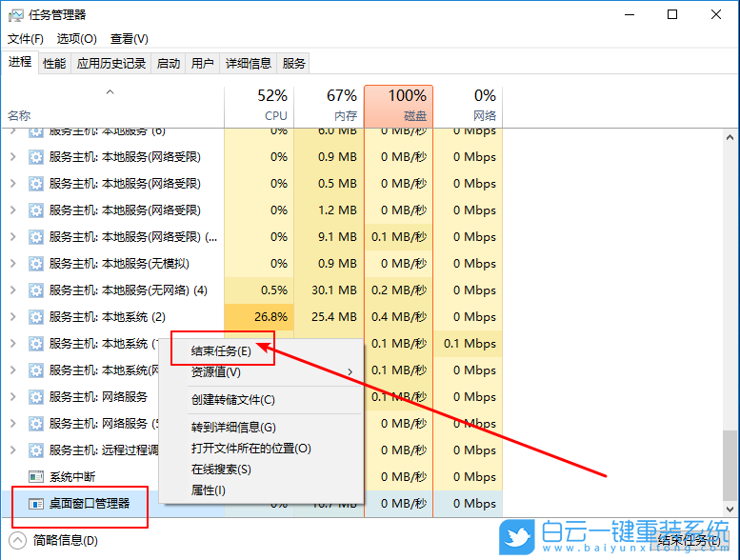Expand 服务主机: 本地系统 (2)
The image size is (740, 560).
pos(13,316)
